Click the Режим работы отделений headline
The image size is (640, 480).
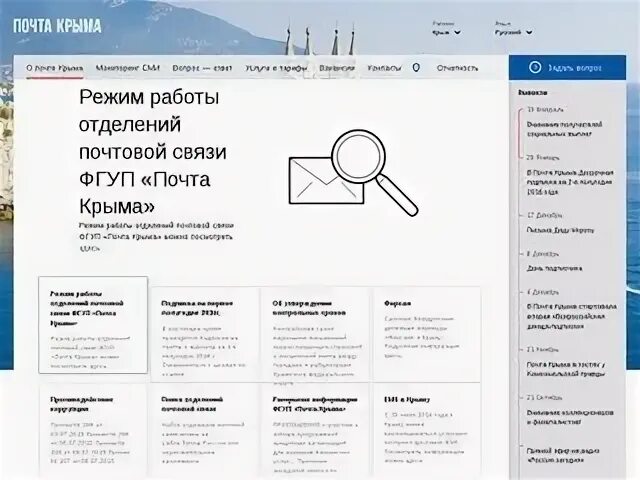pyautogui.click(x=153, y=152)
